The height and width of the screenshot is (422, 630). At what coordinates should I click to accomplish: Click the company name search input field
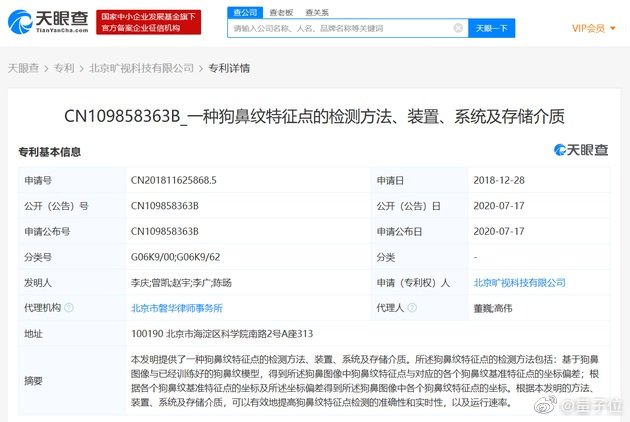coord(340,29)
